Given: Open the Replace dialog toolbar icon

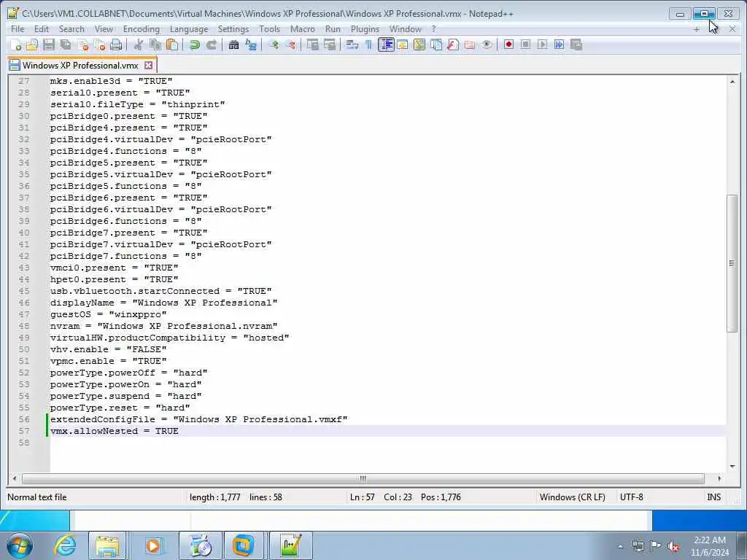Looking at the screenshot, I should pyautogui.click(x=251, y=44).
